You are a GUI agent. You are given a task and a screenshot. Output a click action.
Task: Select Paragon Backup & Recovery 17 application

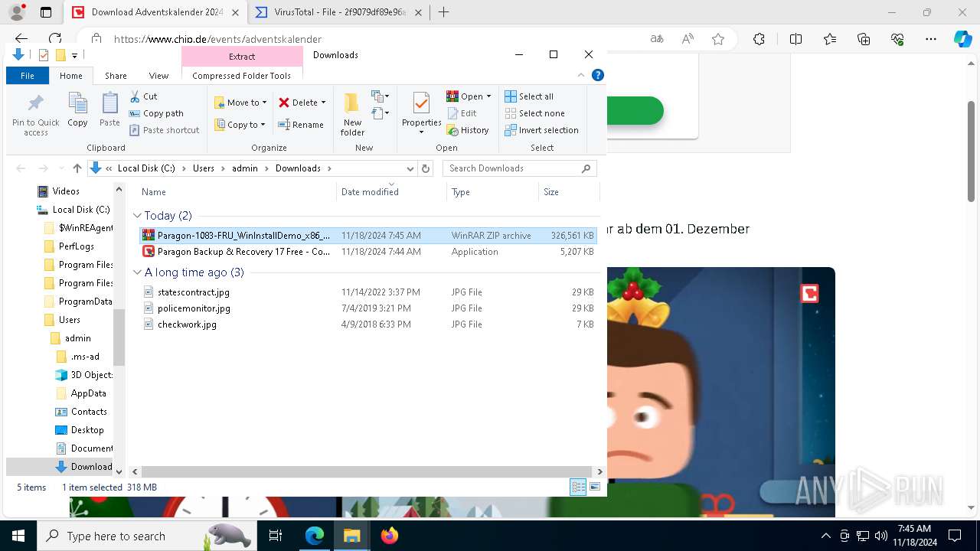pos(367,252)
